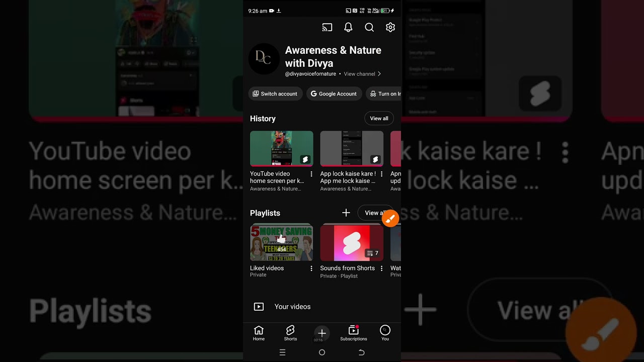
Task: Tap the History heading
Action: pos(263,119)
